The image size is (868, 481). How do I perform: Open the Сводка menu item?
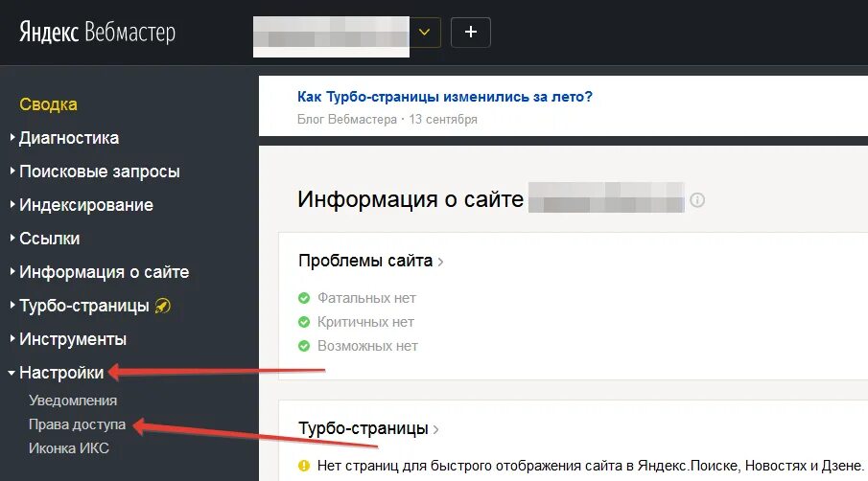coord(48,104)
